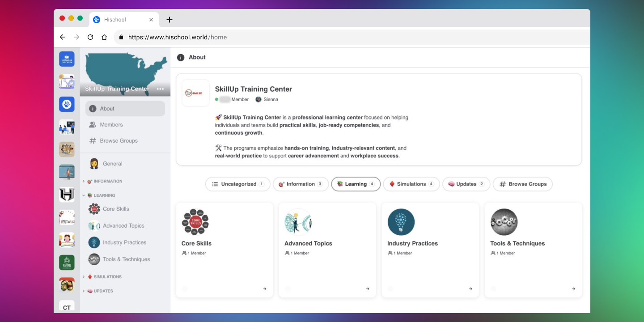This screenshot has width=644, height=322.
Task: Click the Core Skills card title
Action: 196,243
